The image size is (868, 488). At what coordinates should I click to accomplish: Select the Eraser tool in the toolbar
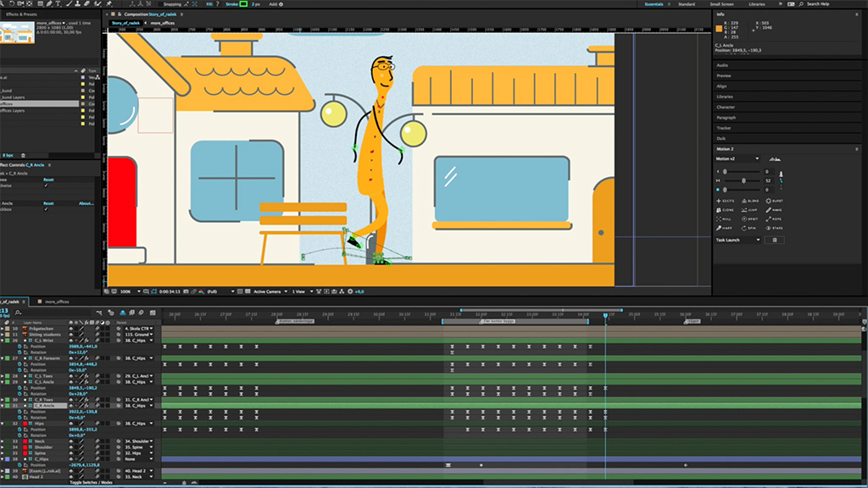(x=87, y=4)
